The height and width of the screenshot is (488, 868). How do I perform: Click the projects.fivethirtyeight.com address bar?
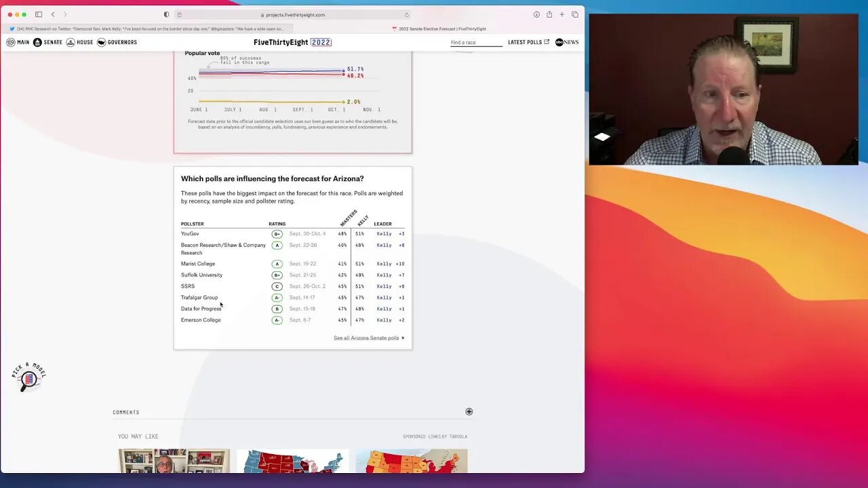pos(293,14)
